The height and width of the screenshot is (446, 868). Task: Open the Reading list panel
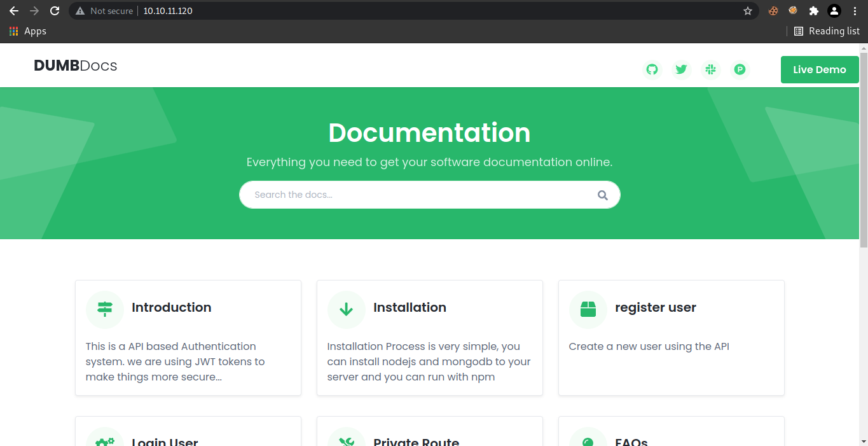[x=827, y=31]
